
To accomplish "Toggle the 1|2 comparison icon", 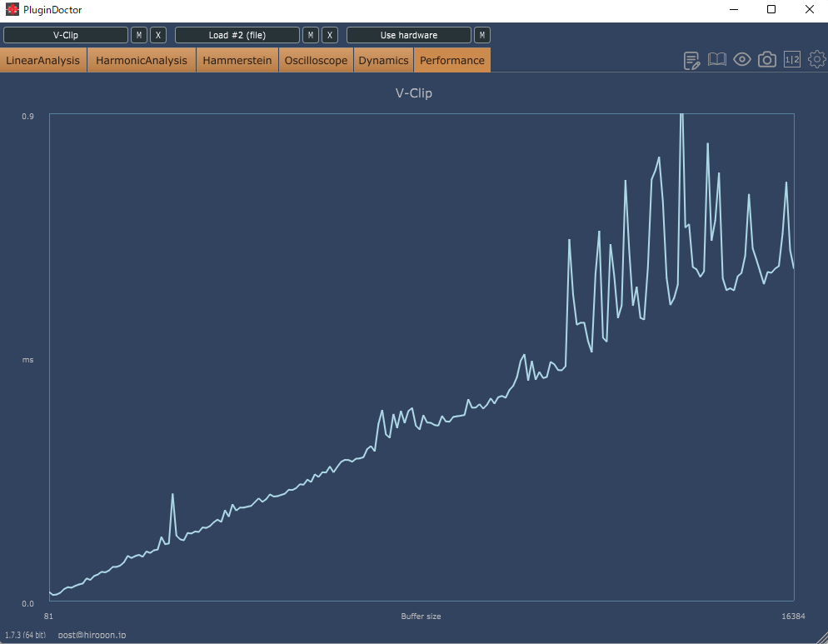I will click(x=792, y=60).
